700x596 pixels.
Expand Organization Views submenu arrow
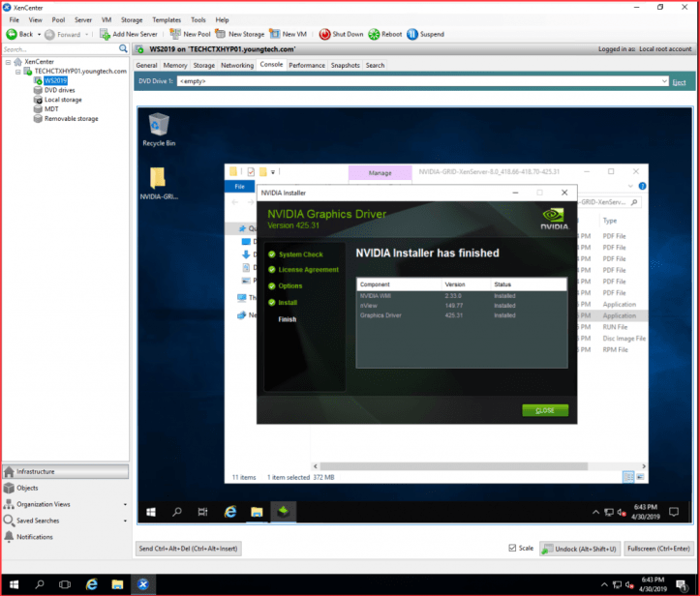(125, 504)
